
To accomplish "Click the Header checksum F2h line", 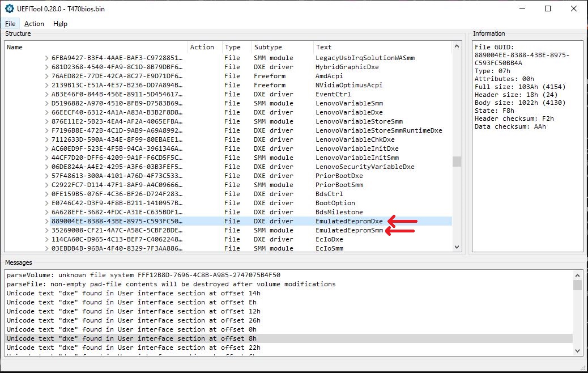I will 514,118.
